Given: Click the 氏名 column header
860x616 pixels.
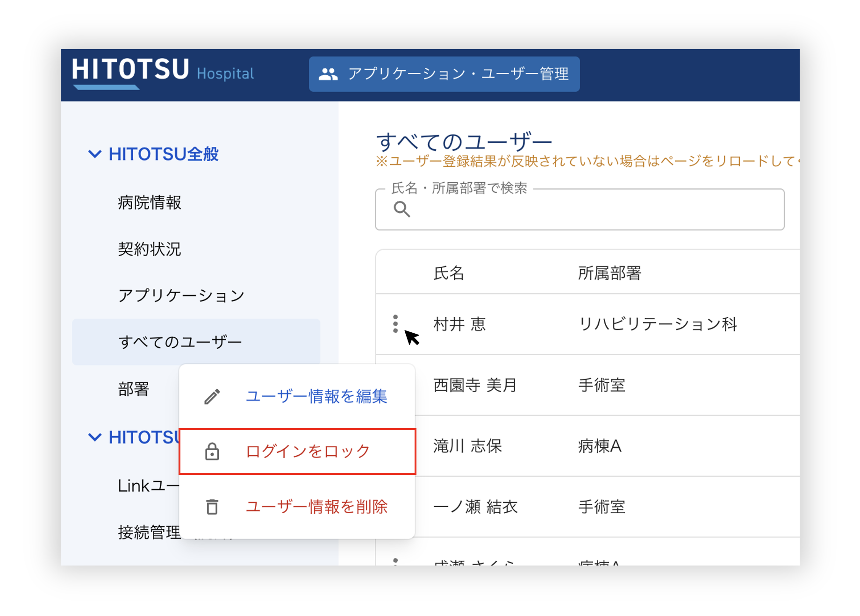Looking at the screenshot, I should [x=448, y=273].
